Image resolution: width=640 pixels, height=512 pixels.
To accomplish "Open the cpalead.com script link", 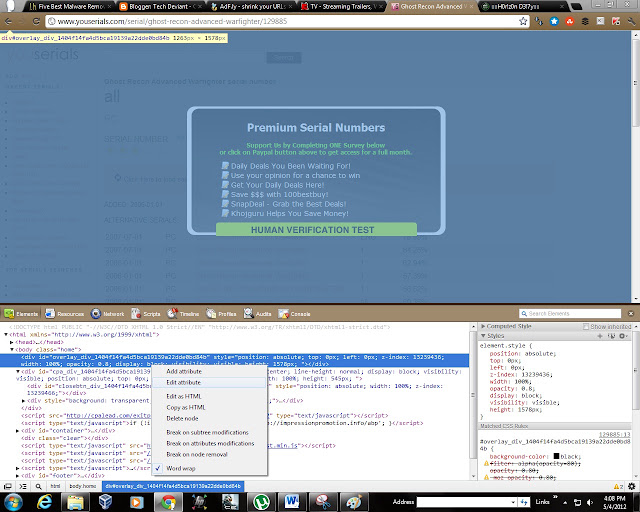I will [x=109, y=416].
